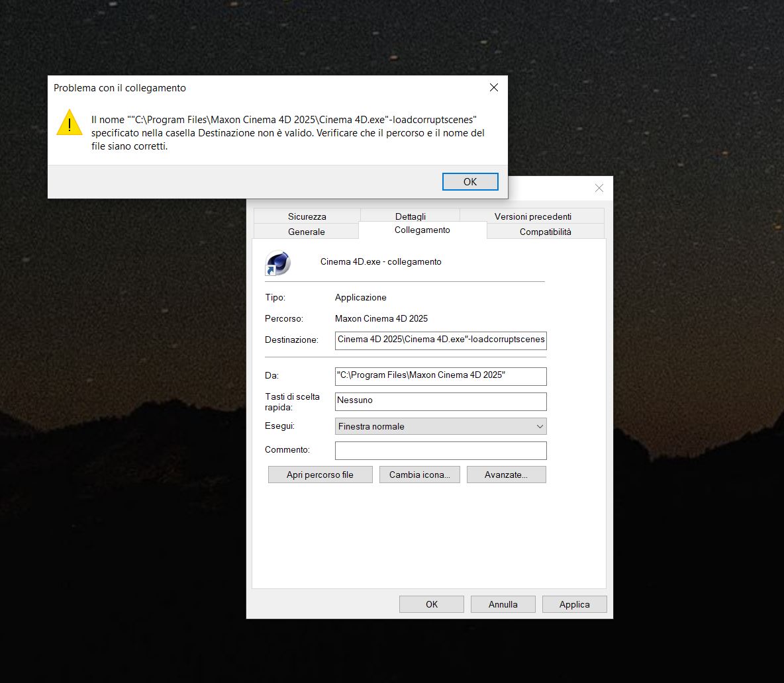The width and height of the screenshot is (784, 683).
Task: Click the Cinema 4D shortcut icon
Action: pos(278,263)
